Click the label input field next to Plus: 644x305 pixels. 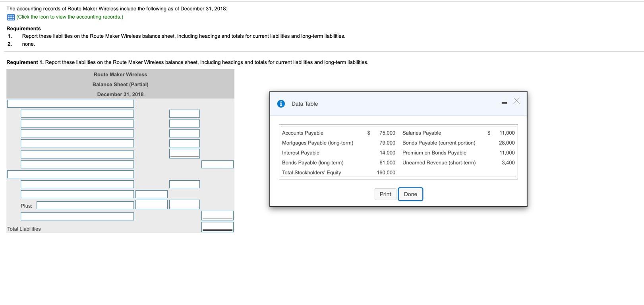(85, 205)
